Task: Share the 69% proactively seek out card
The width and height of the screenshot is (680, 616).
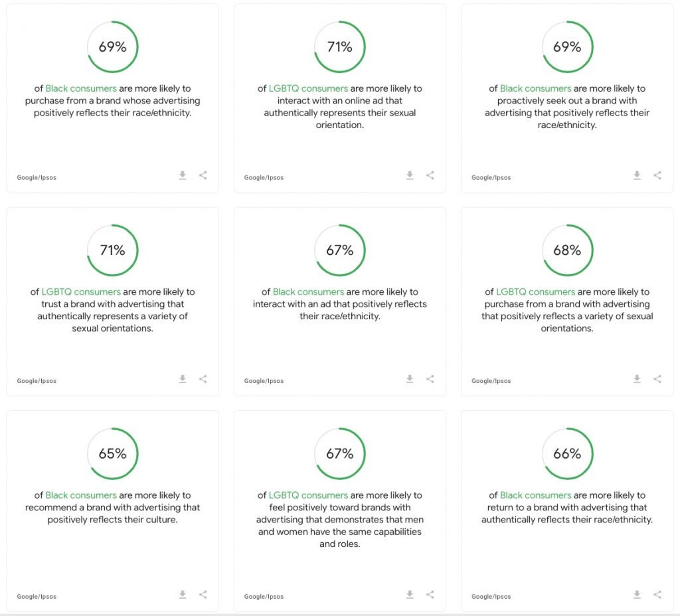Action: point(657,175)
